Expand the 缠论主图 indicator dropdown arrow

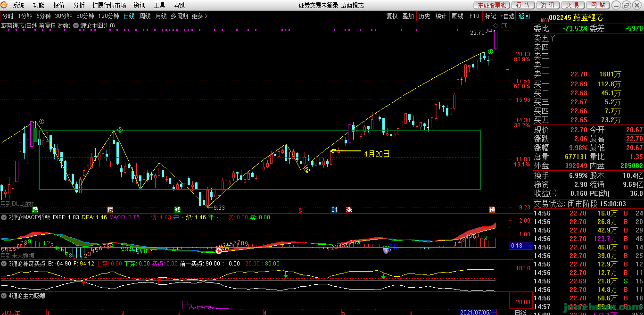[76, 25]
